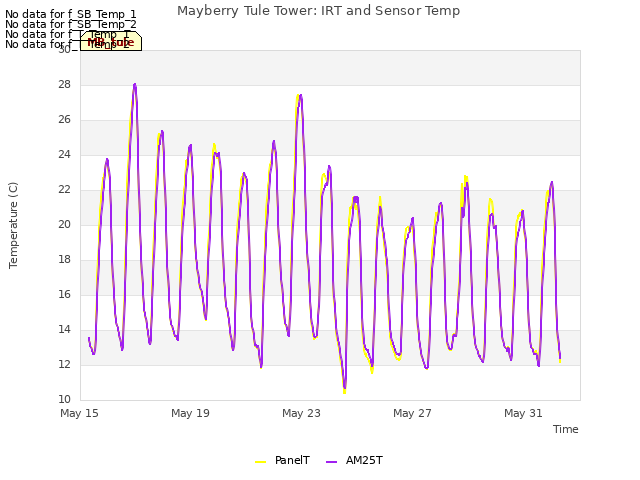Click the 20 y-axis tick label
The image size is (640, 480).
click(64, 224)
